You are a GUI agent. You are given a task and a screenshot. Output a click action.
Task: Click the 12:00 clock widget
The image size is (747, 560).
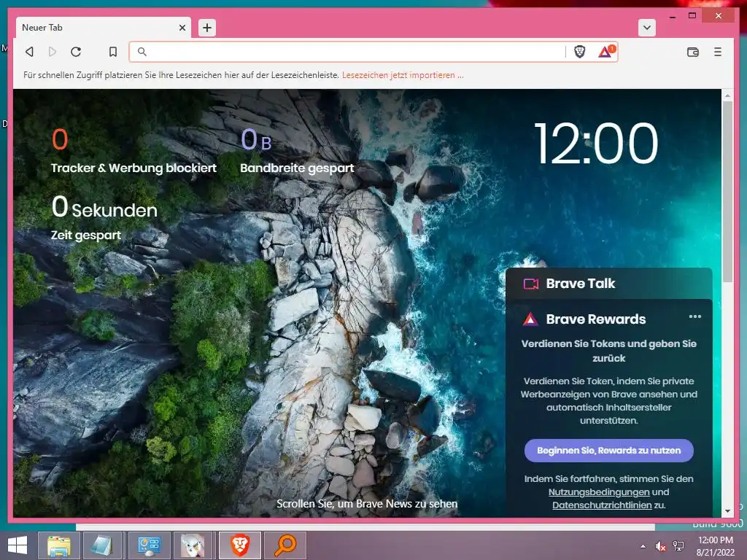596,142
